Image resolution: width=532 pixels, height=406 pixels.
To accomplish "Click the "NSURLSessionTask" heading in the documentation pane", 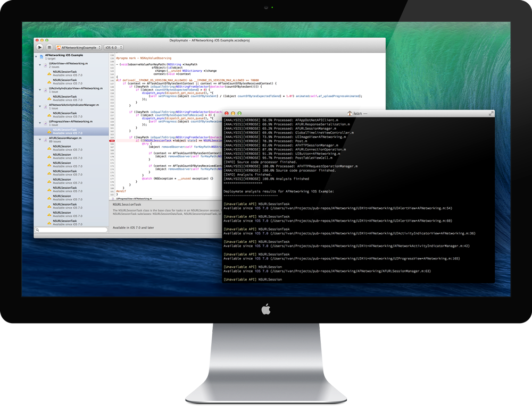I will 127,205.
